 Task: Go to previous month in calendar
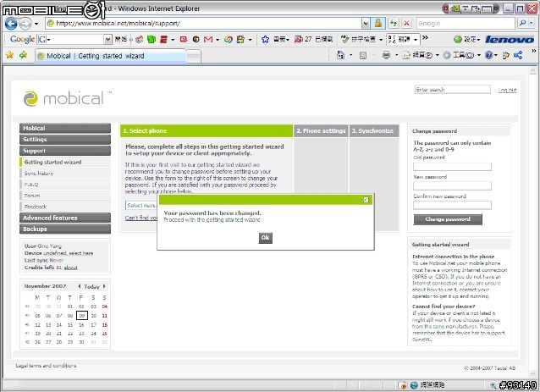coord(80,286)
